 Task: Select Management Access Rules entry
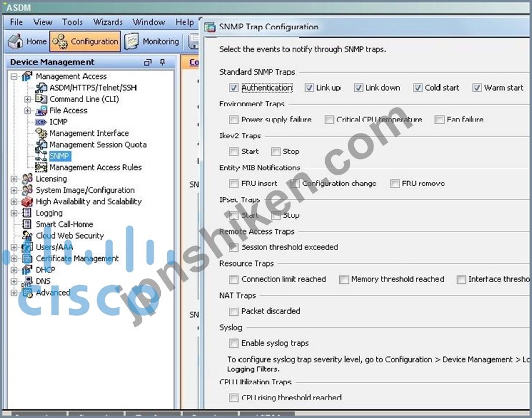coord(95,167)
